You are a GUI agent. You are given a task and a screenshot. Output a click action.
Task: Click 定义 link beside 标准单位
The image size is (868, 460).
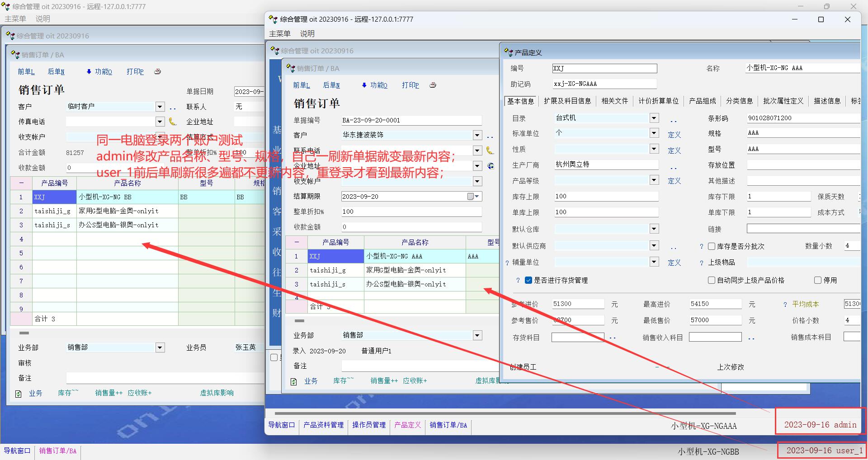(x=674, y=135)
